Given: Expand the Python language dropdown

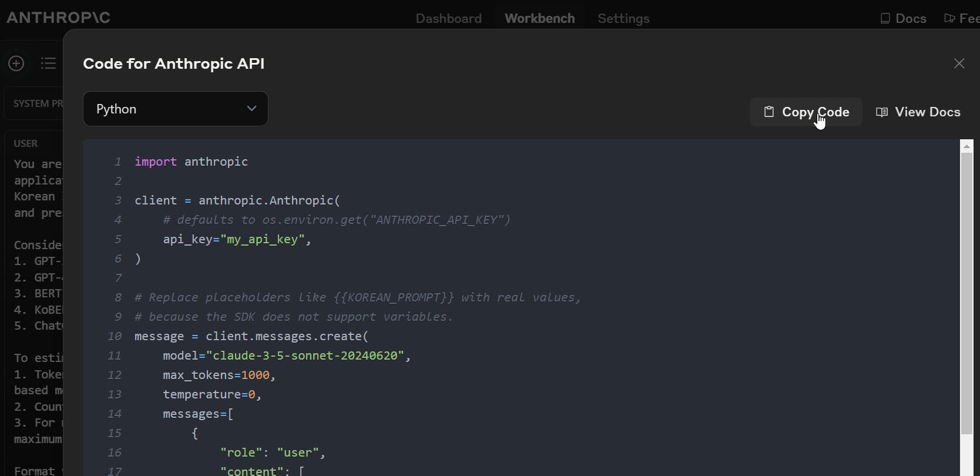Looking at the screenshot, I should click(176, 109).
